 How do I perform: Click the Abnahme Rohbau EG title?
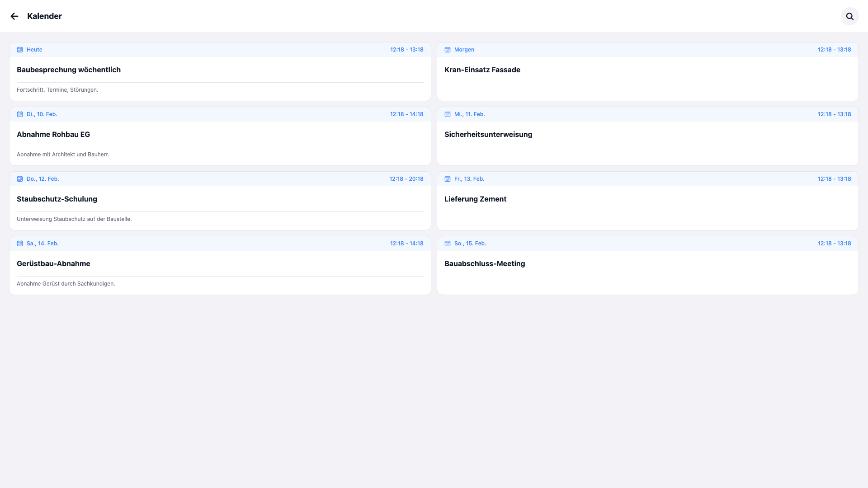[x=53, y=134]
